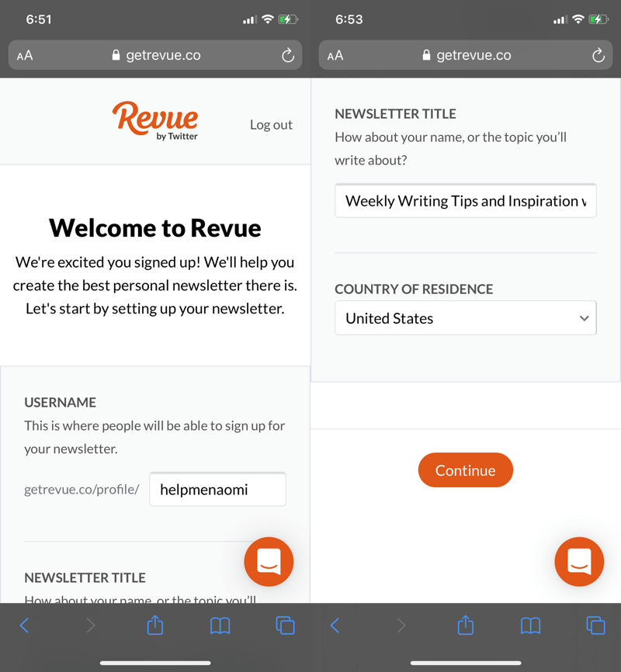
Task: Tap the right browser forward arrow
Action: pyautogui.click(x=401, y=625)
